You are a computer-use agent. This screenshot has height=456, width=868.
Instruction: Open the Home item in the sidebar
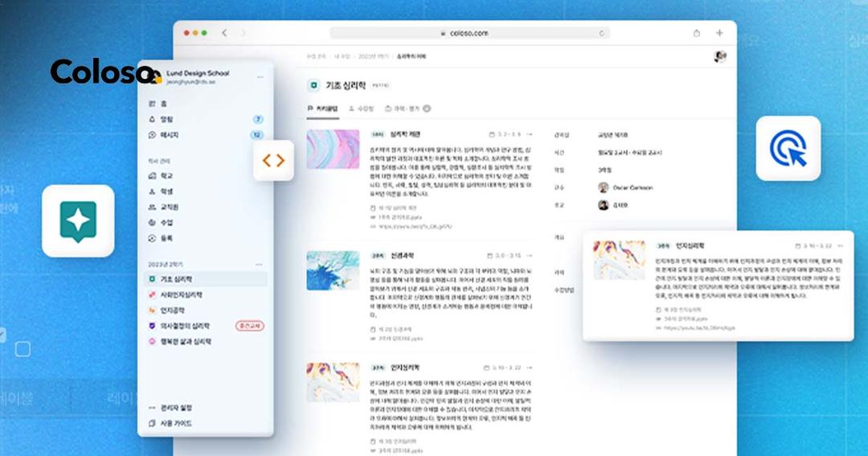[x=205, y=104]
